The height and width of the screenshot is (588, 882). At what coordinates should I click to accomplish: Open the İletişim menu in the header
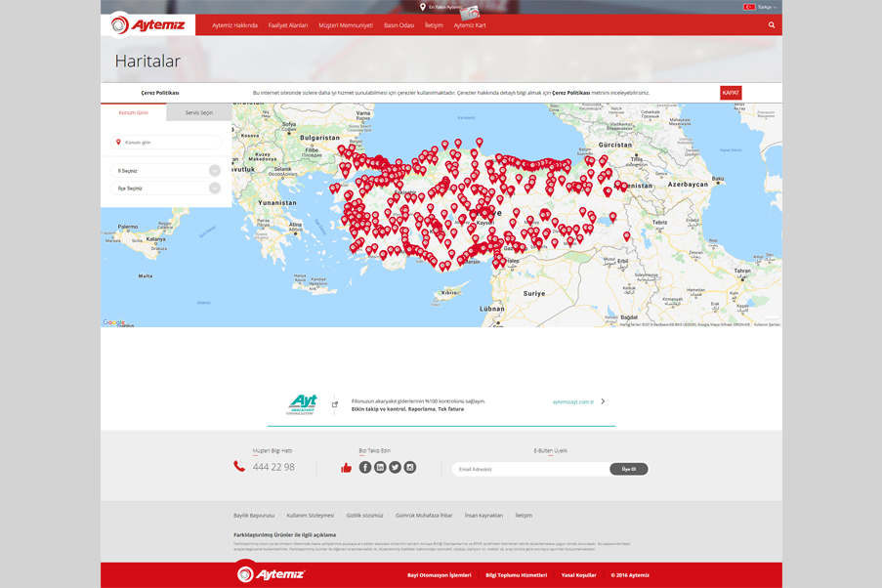(x=434, y=25)
